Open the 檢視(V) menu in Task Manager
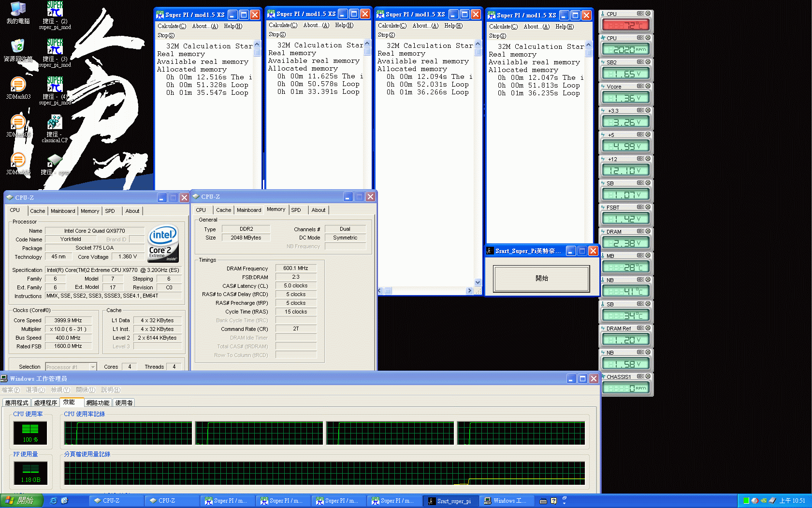 coord(60,390)
